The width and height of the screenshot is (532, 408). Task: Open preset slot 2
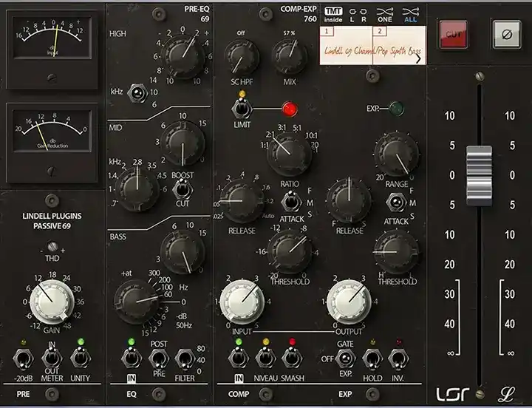380,31
